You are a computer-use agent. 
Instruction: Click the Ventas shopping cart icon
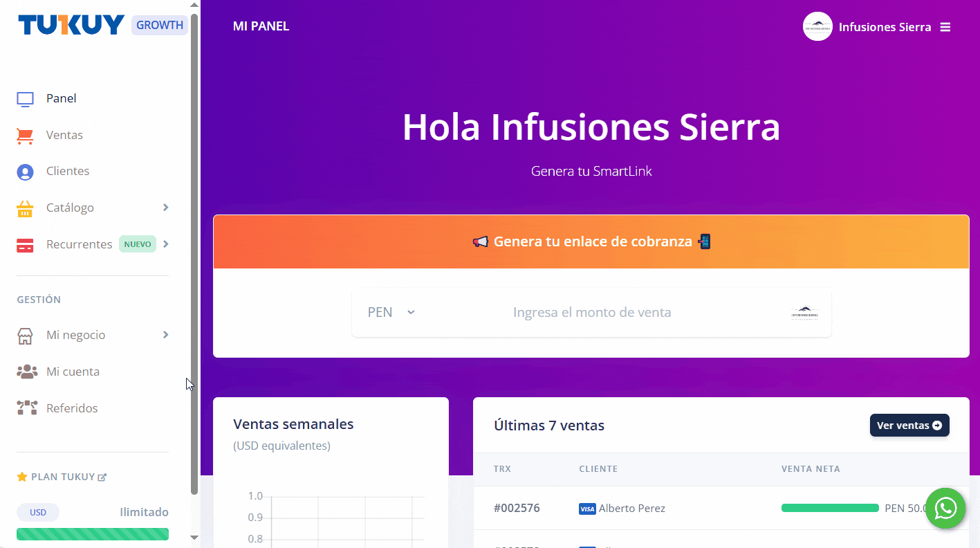pos(25,136)
